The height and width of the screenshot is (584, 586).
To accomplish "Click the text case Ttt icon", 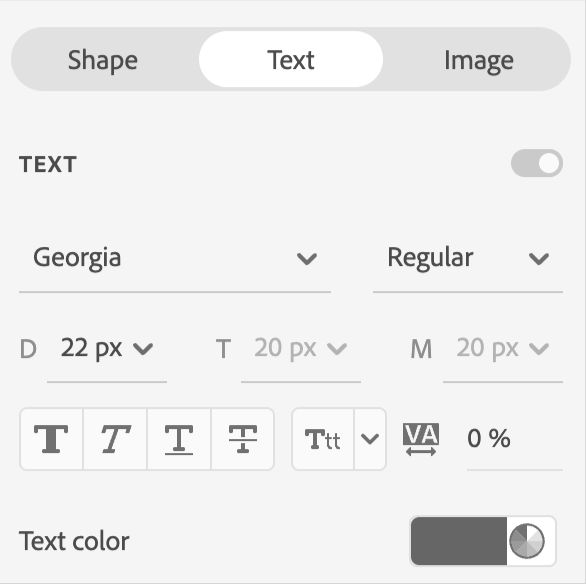I will pyautogui.click(x=323, y=439).
